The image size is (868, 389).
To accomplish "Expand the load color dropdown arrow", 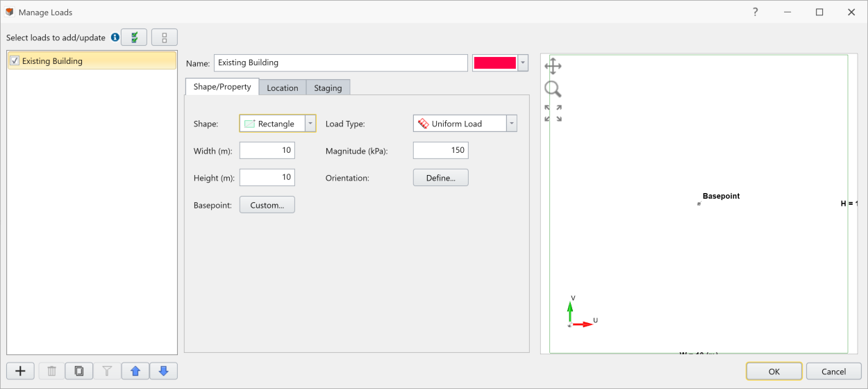I will tap(523, 63).
